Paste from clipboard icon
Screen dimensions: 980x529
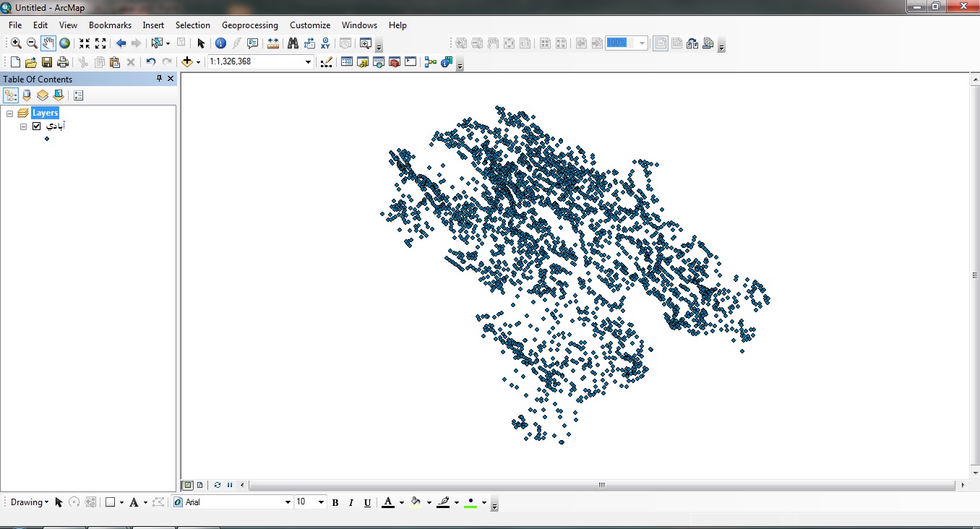point(115,62)
